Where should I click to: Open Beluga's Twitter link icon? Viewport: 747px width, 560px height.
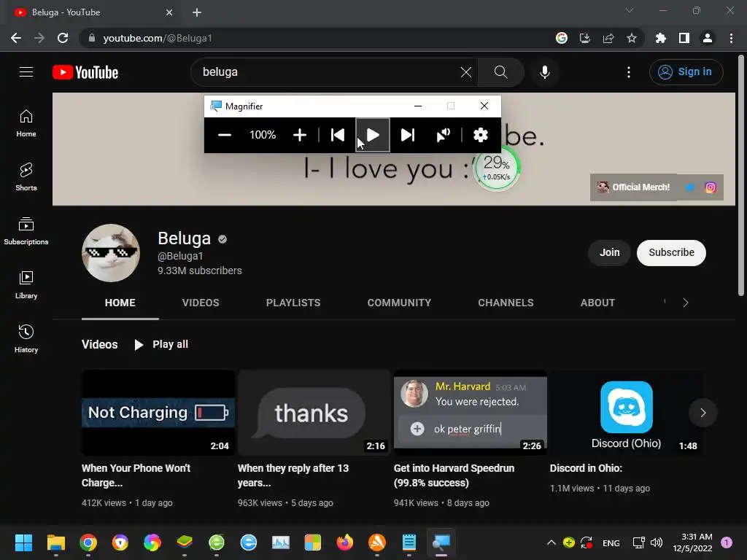(690, 187)
